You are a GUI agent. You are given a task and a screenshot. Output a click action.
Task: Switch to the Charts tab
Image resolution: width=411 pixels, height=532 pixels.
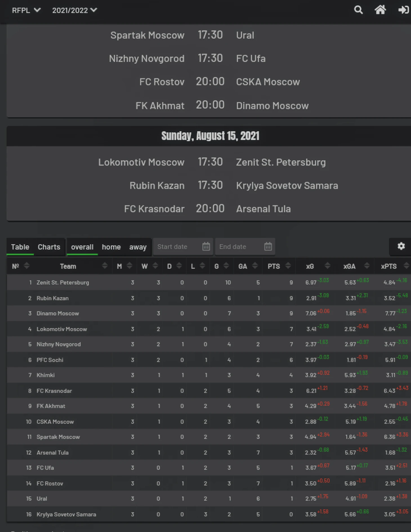pyautogui.click(x=49, y=247)
